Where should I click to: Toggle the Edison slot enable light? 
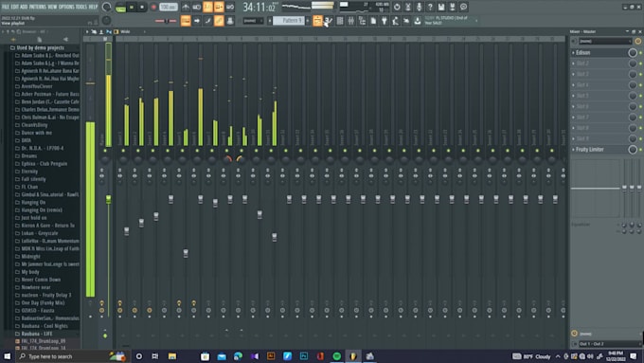coord(640,53)
